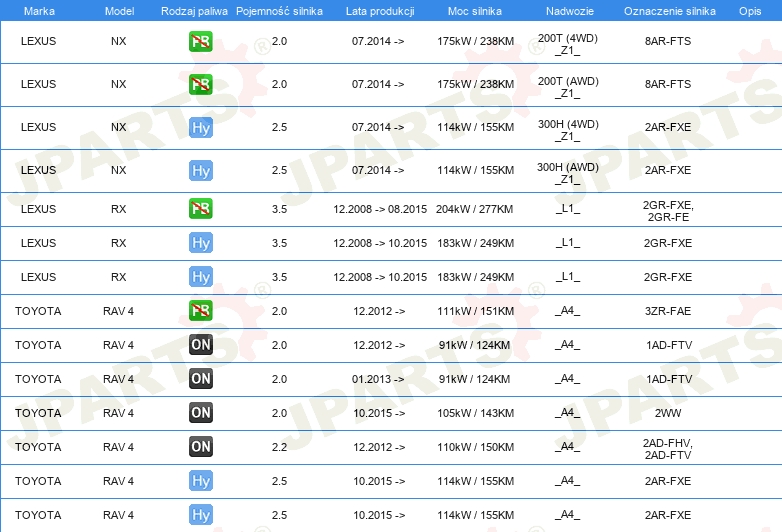Click the 12.2012 -> date in the 2.2 diesel row
The width and height of the screenshot is (782, 532).
[379, 447]
